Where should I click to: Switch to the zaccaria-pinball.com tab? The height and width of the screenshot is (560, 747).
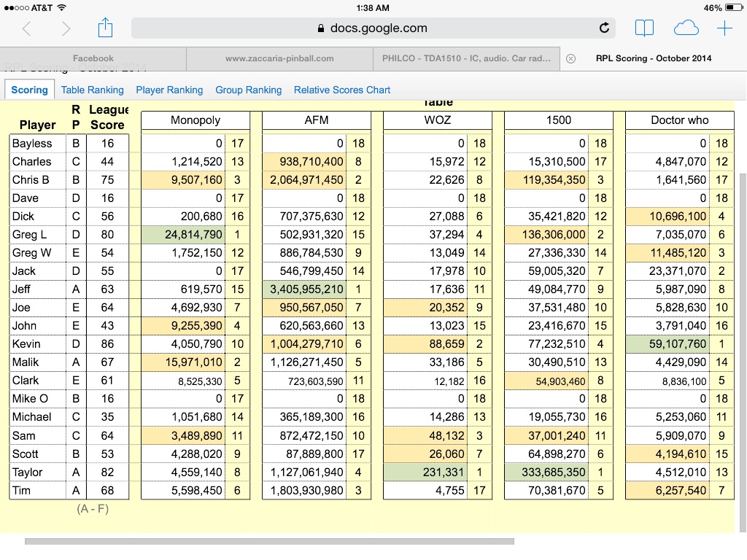[279, 58]
